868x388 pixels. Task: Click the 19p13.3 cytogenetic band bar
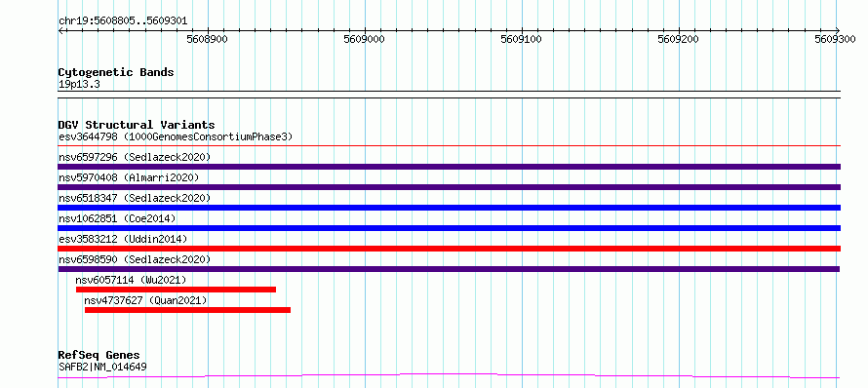click(449, 95)
